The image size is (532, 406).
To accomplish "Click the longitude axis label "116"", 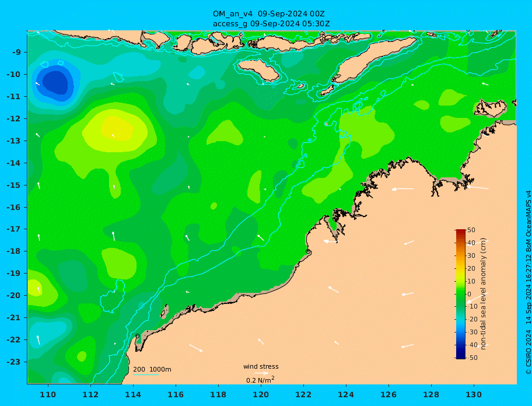I will pos(176,394).
